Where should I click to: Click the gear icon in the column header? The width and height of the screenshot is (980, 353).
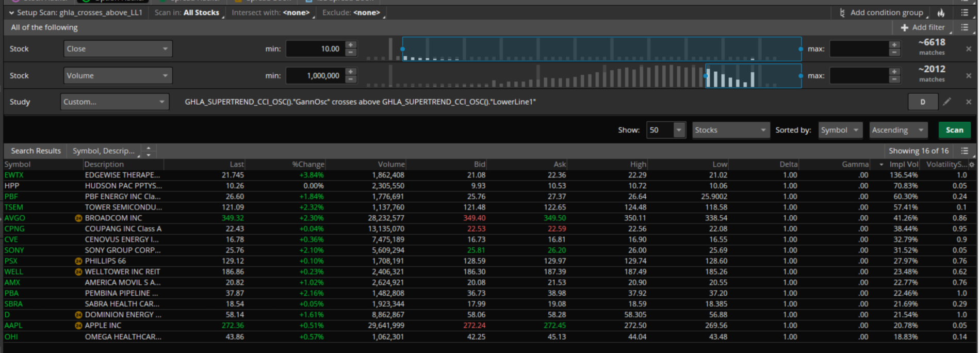(972, 165)
